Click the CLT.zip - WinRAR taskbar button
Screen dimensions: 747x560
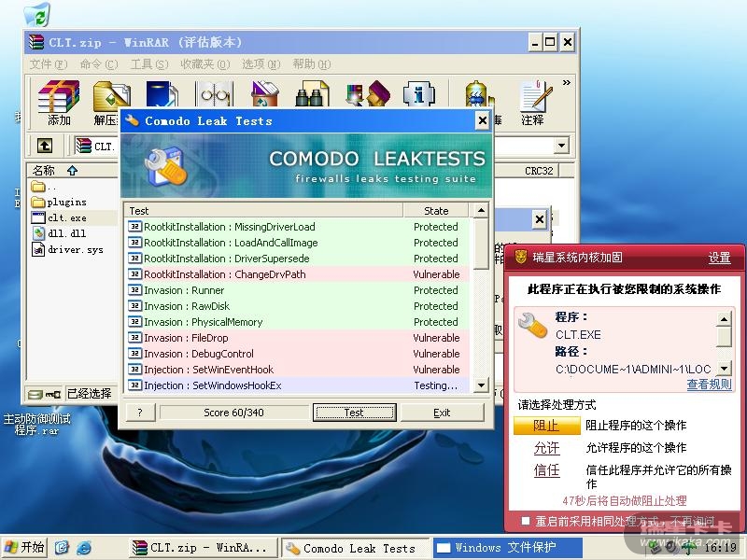click(x=203, y=548)
